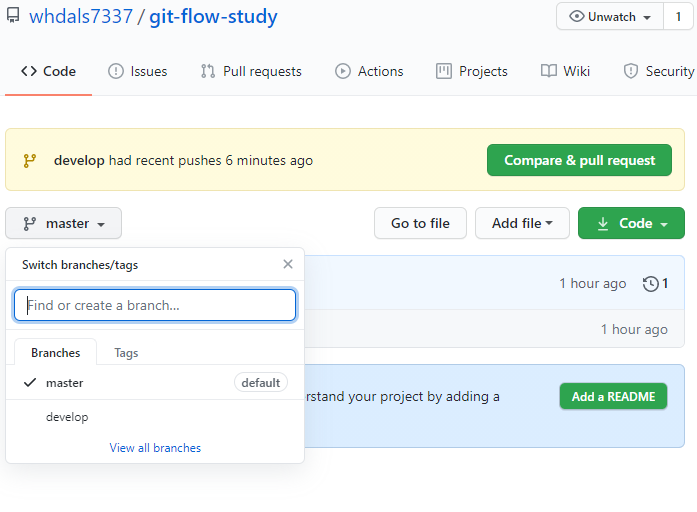Expand the green Code download dropdown

pyautogui.click(x=631, y=224)
